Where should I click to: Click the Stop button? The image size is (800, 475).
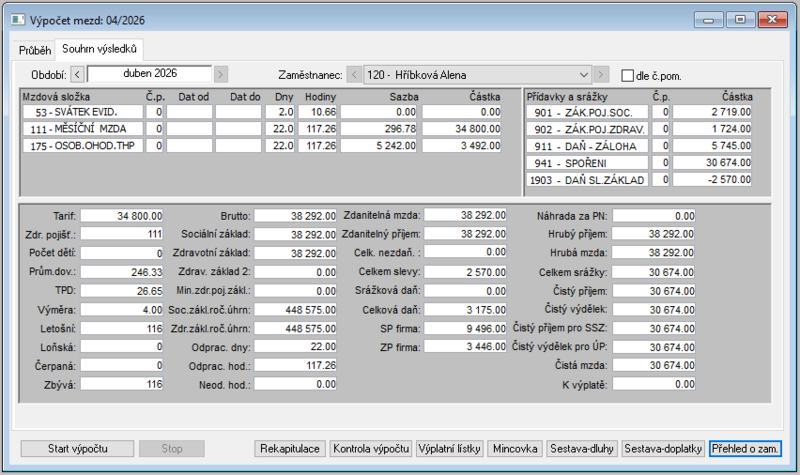point(172,448)
